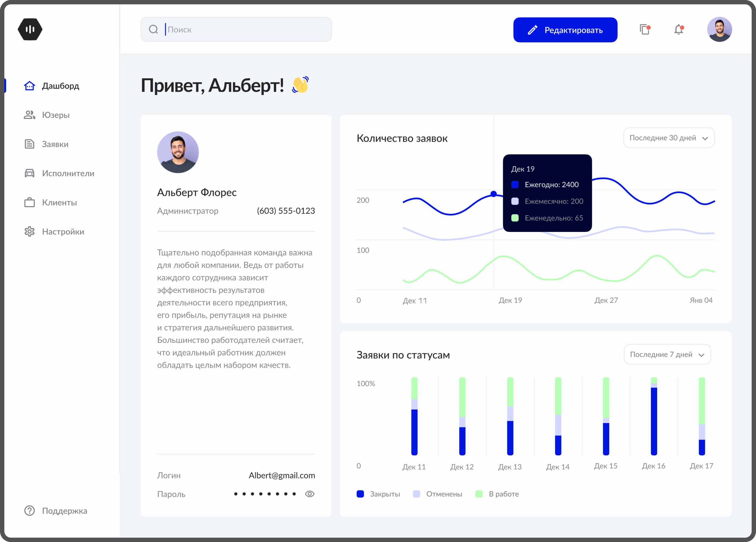This screenshot has width=756, height=542.
Task: Click the search magnifier icon
Action: 153,29
